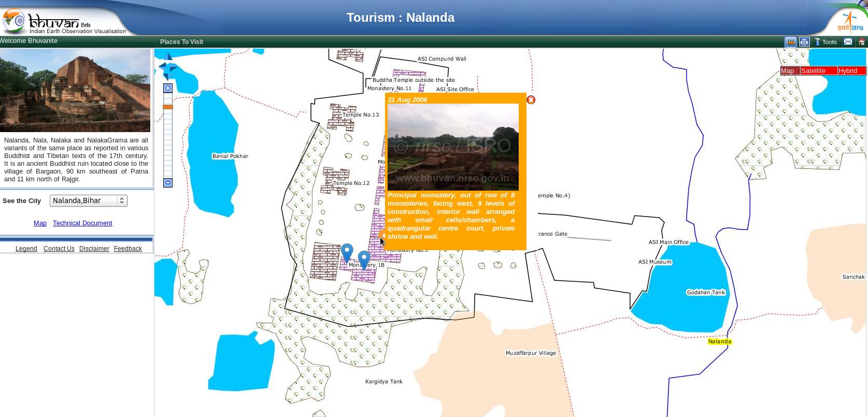This screenshot has height=417, width=868.
Task: Pan the map north with the up arrow
Action: [x=168, y=56]
